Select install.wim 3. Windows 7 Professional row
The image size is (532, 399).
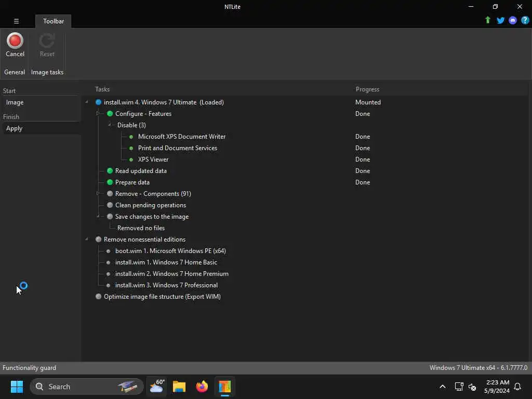click(x=166, y=285)
